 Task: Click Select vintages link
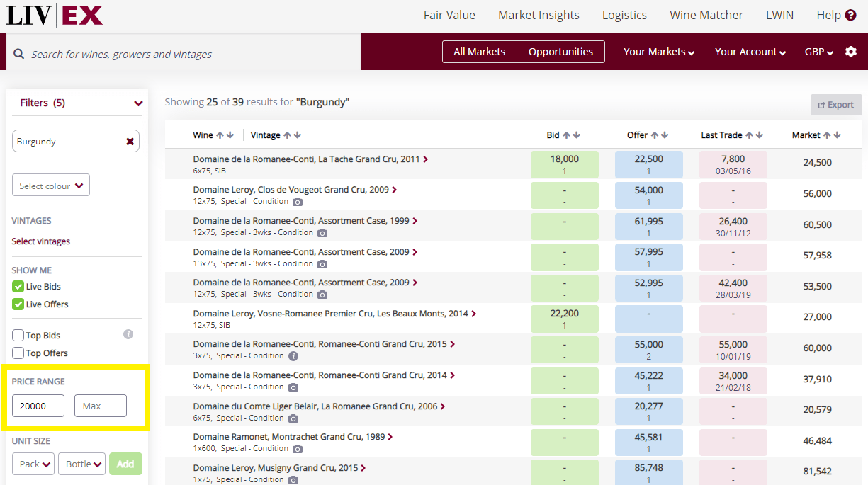click(x=41, y=241)
